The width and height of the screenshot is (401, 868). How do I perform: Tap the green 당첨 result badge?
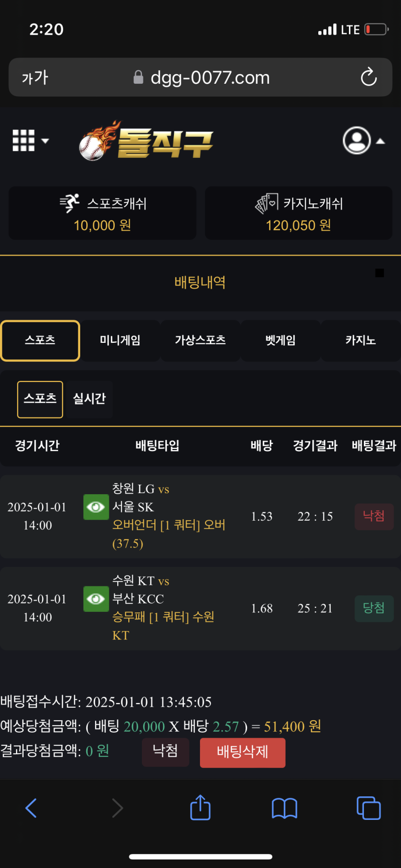tap(374, 608)
